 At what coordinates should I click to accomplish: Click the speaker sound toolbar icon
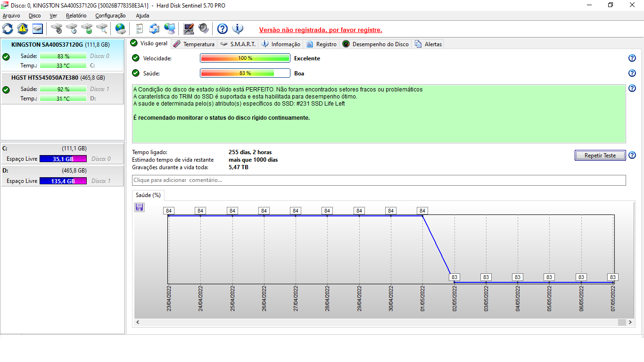point(204,29)
